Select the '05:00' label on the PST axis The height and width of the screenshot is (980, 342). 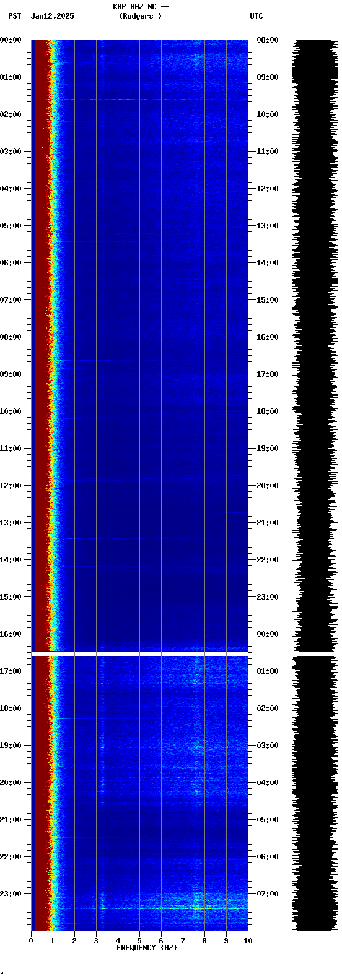pyautogui.click(x=11, y=226)
